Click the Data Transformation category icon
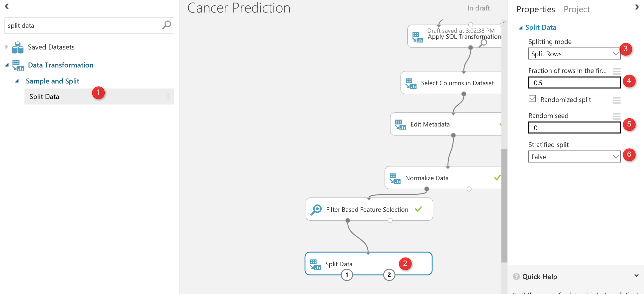 point(18,65)
